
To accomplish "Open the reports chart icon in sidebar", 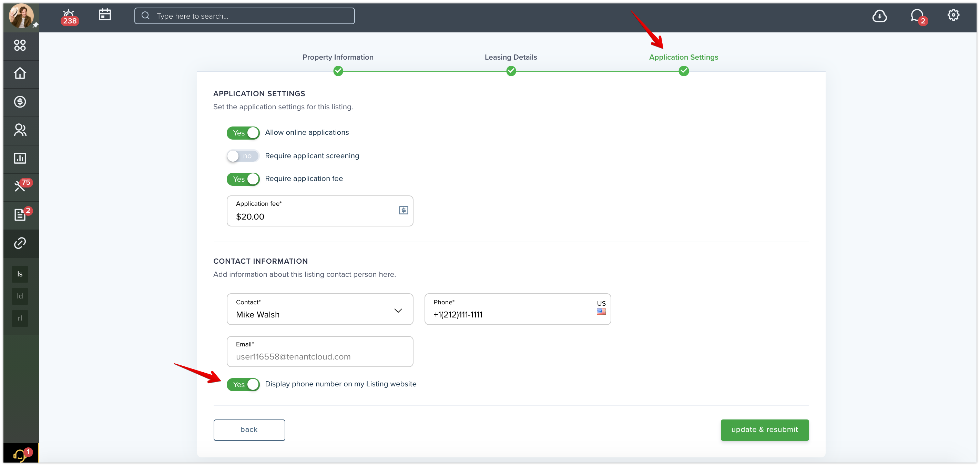I will click(20, 158).
